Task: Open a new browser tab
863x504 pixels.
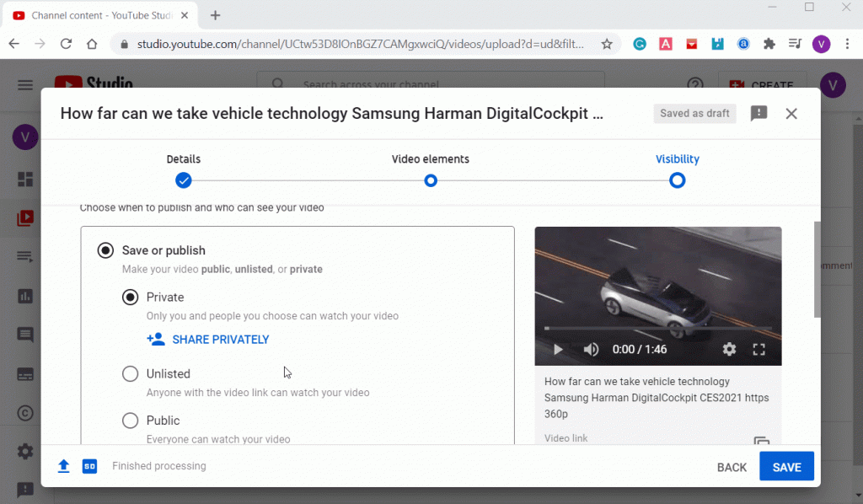Action: 215,15
